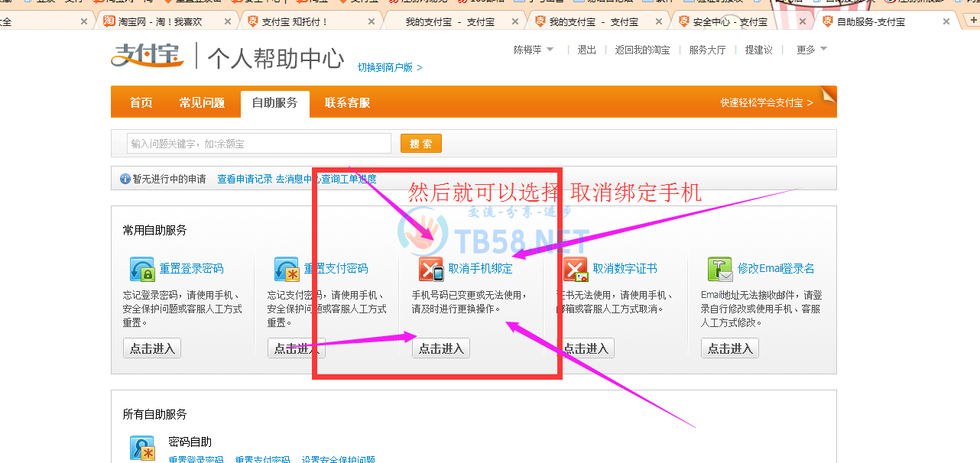Click the orange 搜索 button
The width and height of the screenshot is (980, 463).
421,144
